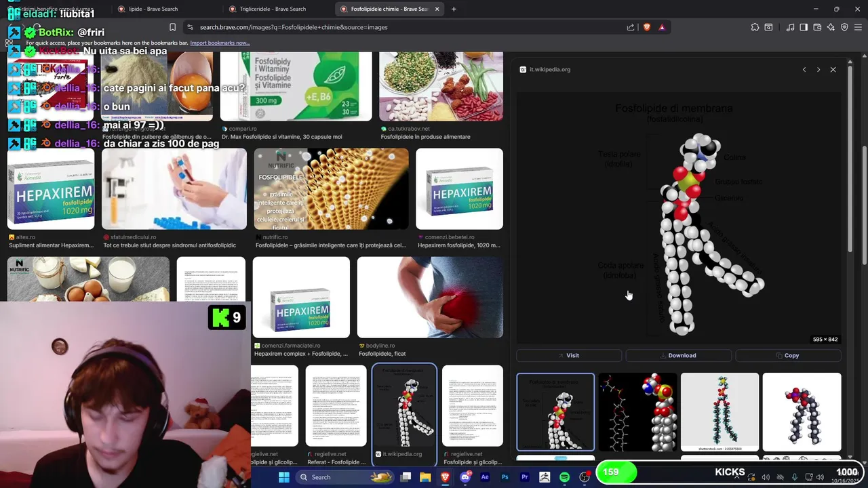Open Leo AI sparkle icon
This screenshot has height=488, width=868.
point(831,27)
